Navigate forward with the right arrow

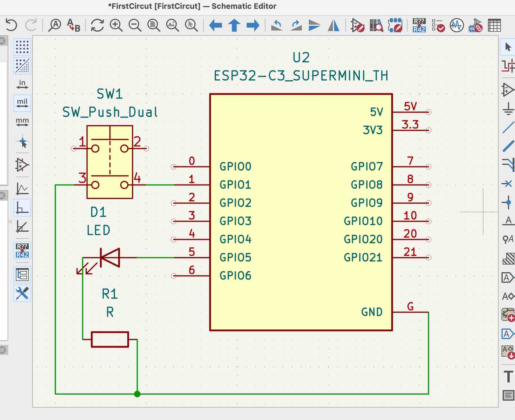point(253,25)
